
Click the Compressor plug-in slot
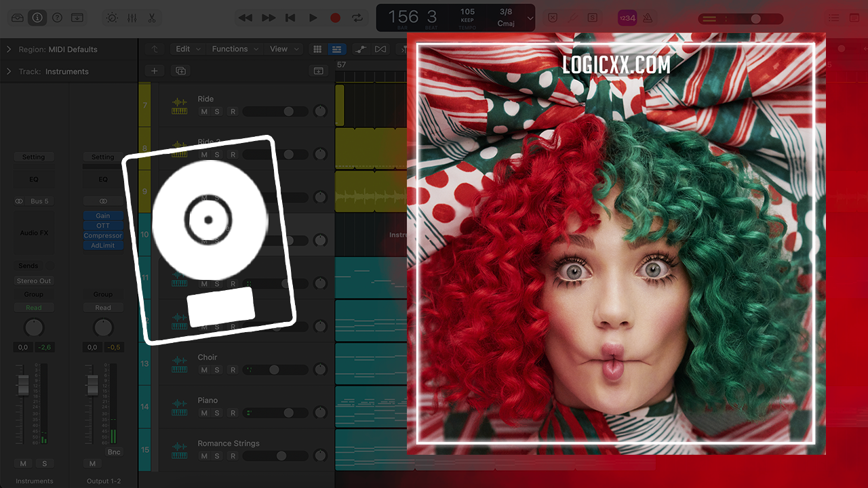[x=103, y=236]
